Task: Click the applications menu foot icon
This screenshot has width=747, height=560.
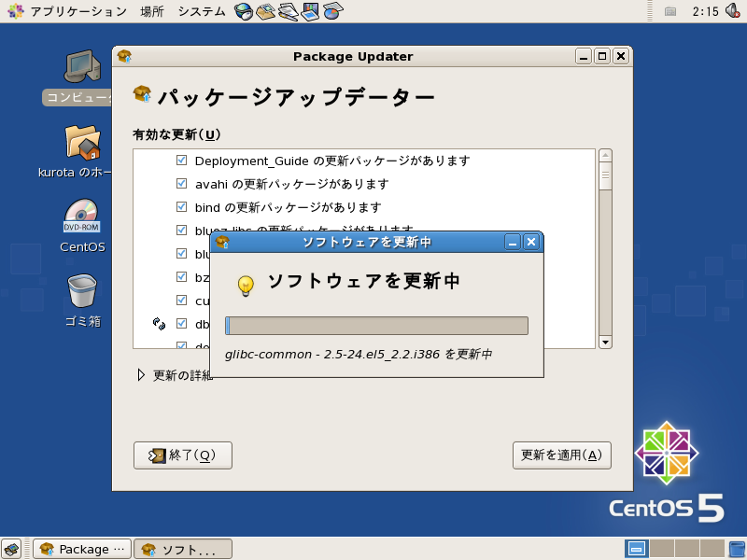Action: (x=15, y=10)
